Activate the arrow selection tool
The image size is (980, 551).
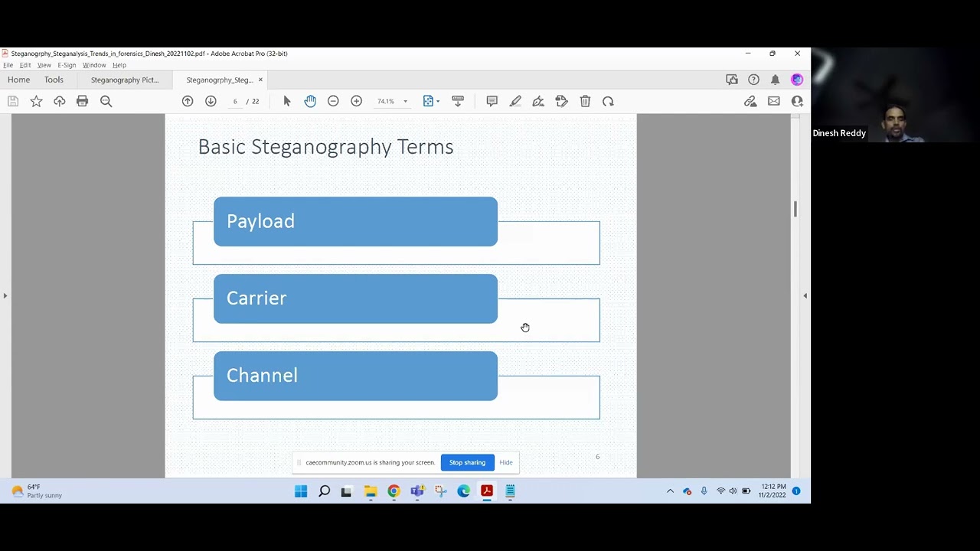click(x=287, y=101)
